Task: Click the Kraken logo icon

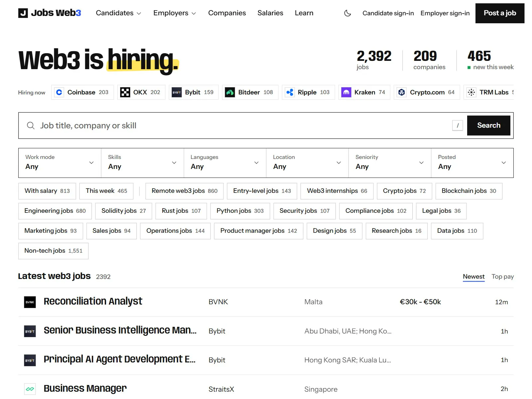Action: pos(346,92)
